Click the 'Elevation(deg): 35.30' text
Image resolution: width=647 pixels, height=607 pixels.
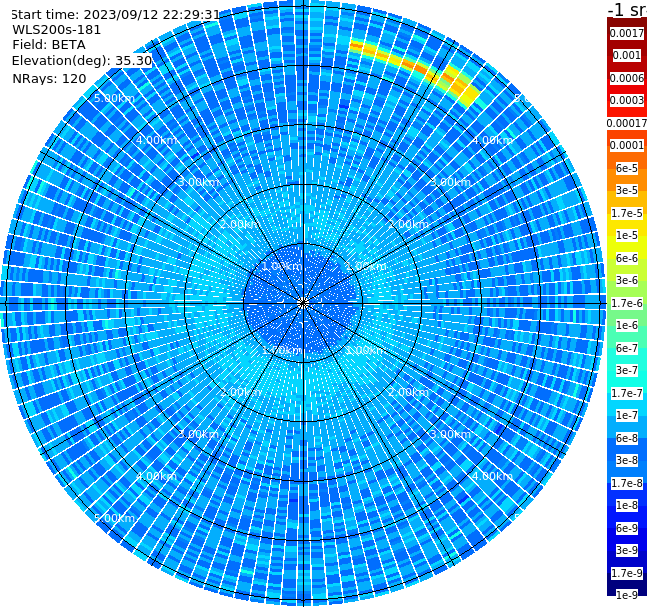point(82,61)
